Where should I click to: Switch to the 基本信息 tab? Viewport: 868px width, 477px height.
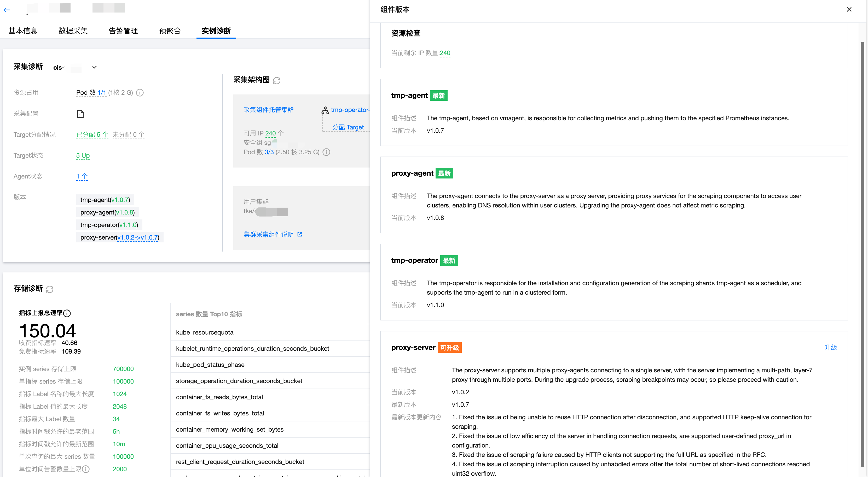click(23, 31)
